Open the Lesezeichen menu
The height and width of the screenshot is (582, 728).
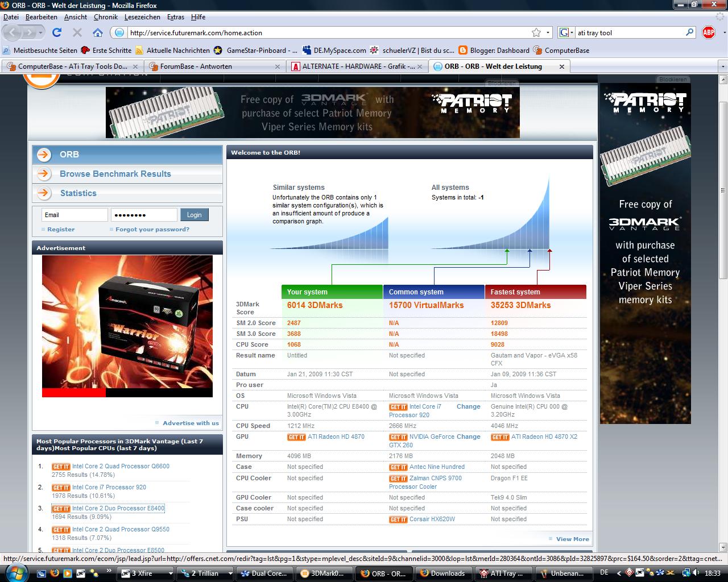point(142,17)
